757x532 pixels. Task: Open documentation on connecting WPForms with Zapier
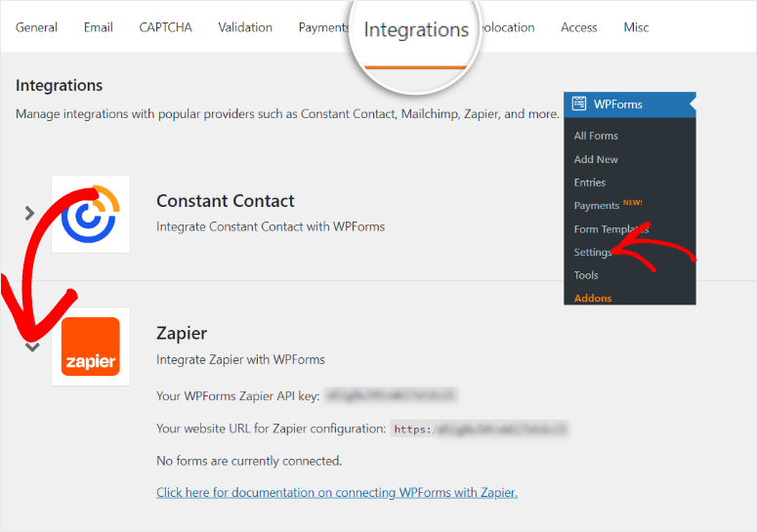click(336, 492)
